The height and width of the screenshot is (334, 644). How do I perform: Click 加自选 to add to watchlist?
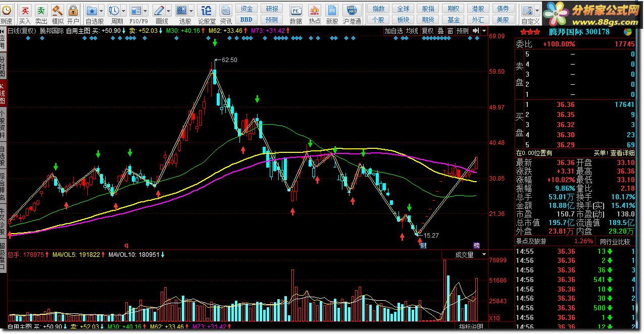[393, 31]
